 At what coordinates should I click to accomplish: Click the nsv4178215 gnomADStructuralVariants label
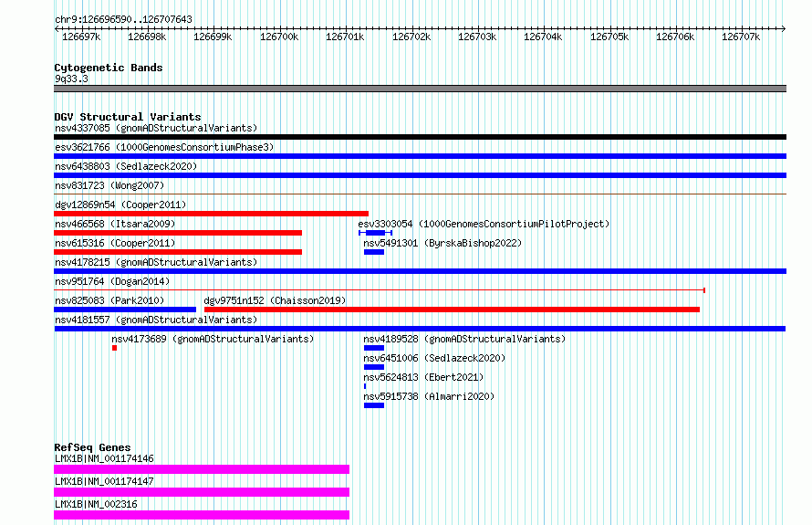(x=156, y=262)
